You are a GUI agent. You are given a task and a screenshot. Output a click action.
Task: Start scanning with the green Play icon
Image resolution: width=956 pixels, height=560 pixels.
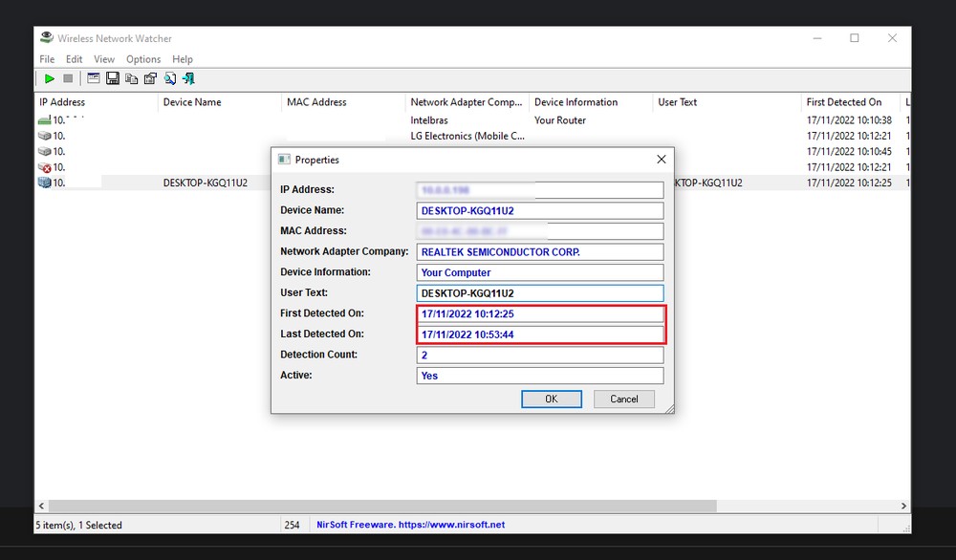click(x=50, y=78)
